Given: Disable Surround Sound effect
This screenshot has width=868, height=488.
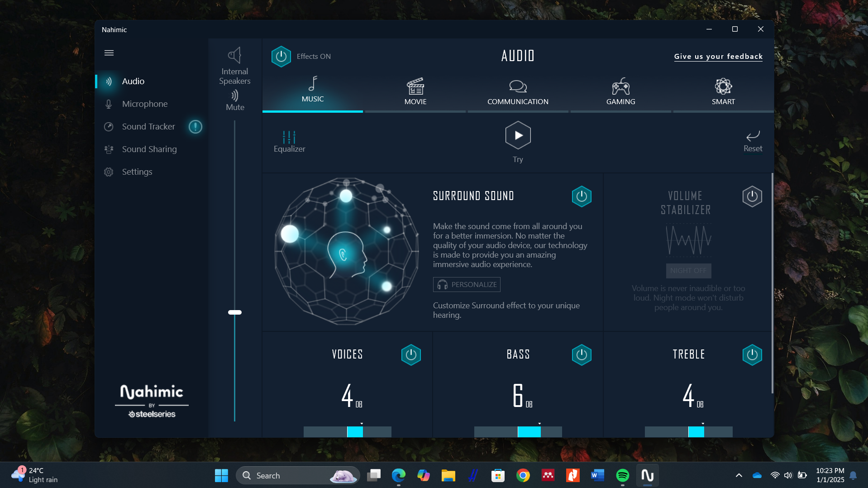Looking at the screenshot, I should (x=582, y=196).
